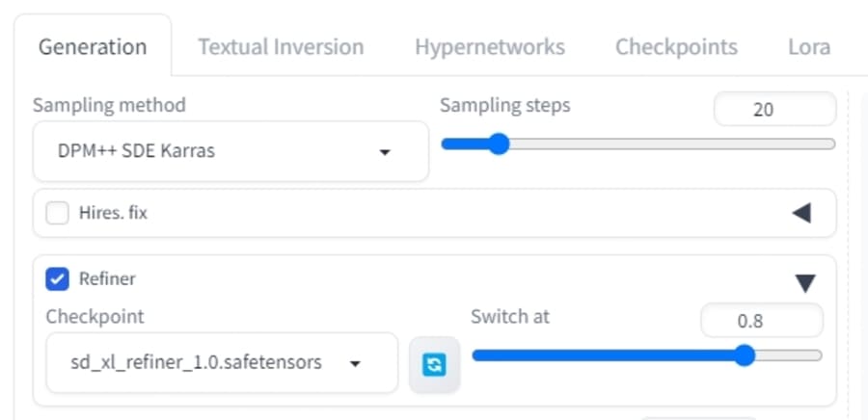
Task: Open the Sampling method dropdown
Action: click(x=231, y=151)
